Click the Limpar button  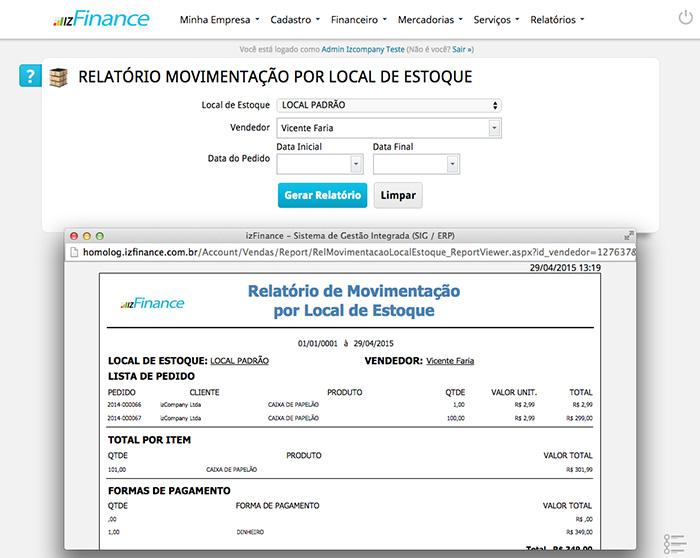point(398,195)
